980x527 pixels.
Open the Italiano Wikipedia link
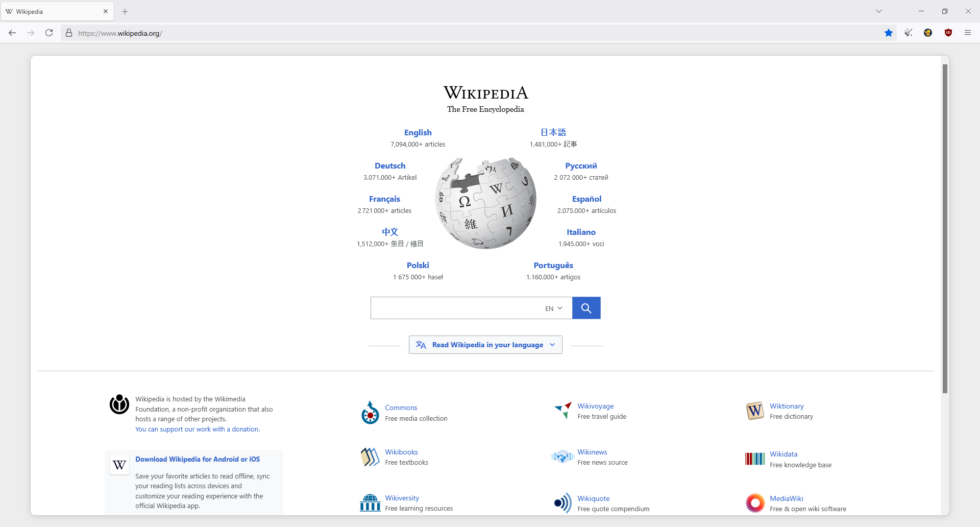tap(581, 232)
